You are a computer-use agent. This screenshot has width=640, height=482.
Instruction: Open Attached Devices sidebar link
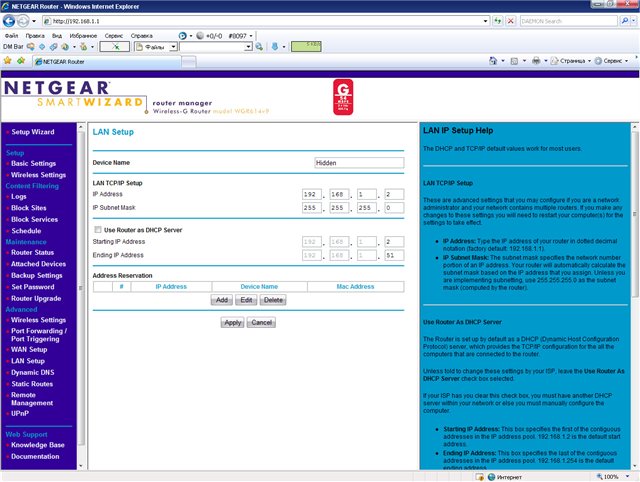coord(38,264)
